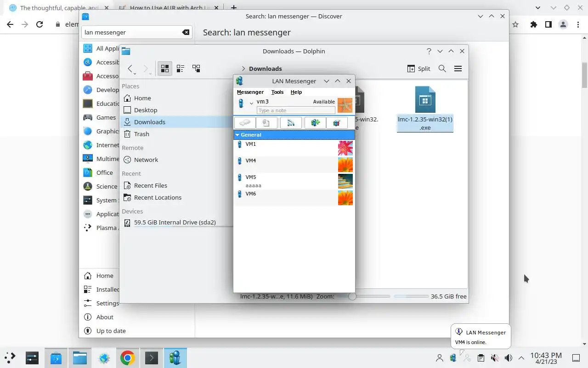Open Dolphin's hamburger menu
The height and width of the screenshot is (368, 588).
(x=458, y=69)
